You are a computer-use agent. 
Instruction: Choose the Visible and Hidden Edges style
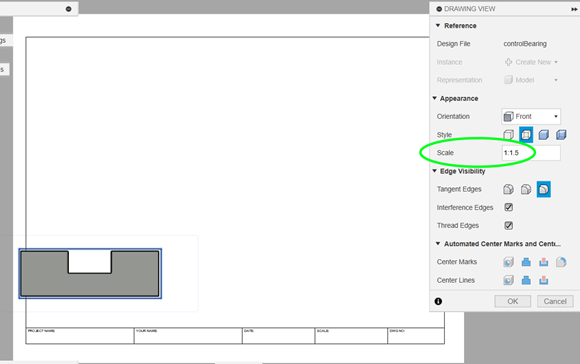pos(526,135)
